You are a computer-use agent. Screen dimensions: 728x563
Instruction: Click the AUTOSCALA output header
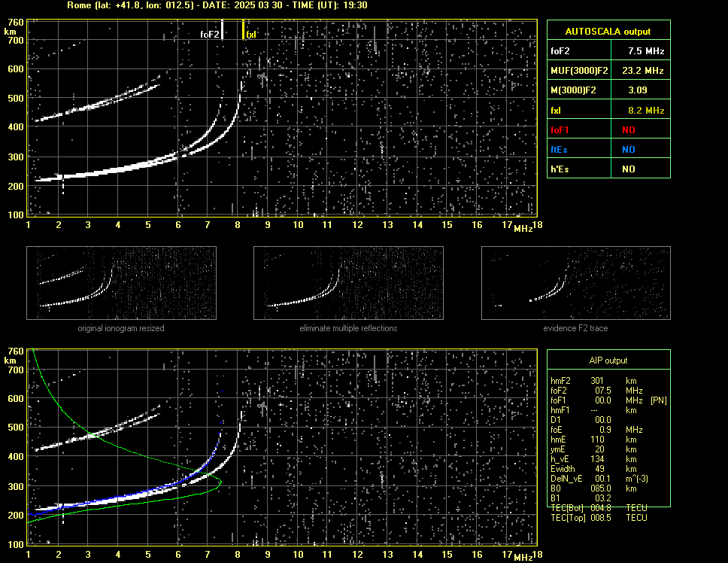tap(608, 31)
